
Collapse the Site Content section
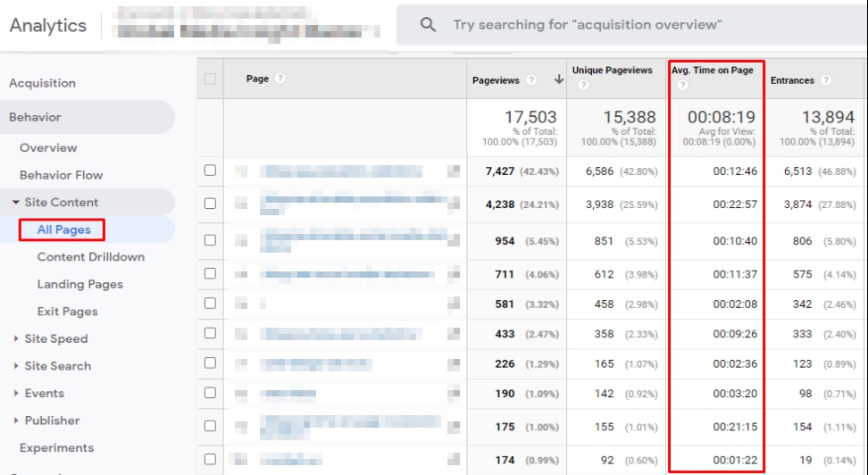pos(16,203)
